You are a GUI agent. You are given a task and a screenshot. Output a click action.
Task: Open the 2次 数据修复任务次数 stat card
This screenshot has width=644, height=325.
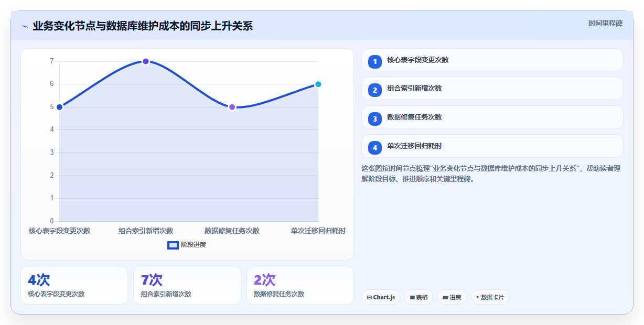click(300, 285)
